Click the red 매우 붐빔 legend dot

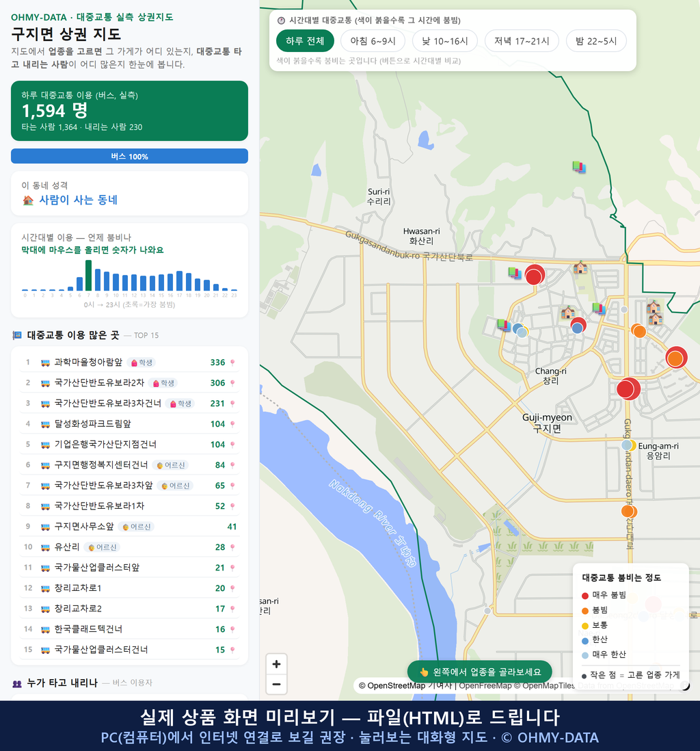[x=584, y=596]
